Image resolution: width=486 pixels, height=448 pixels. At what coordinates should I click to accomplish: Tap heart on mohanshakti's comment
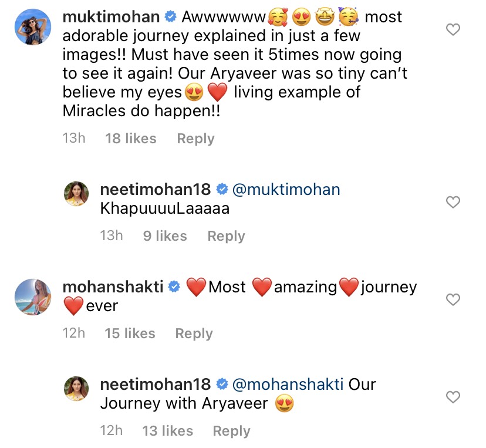(453, 300)
